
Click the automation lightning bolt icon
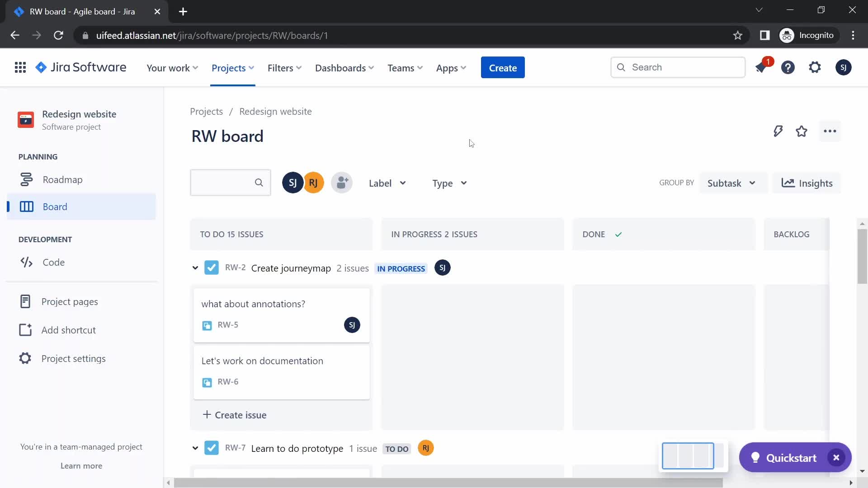coord(778,131)
